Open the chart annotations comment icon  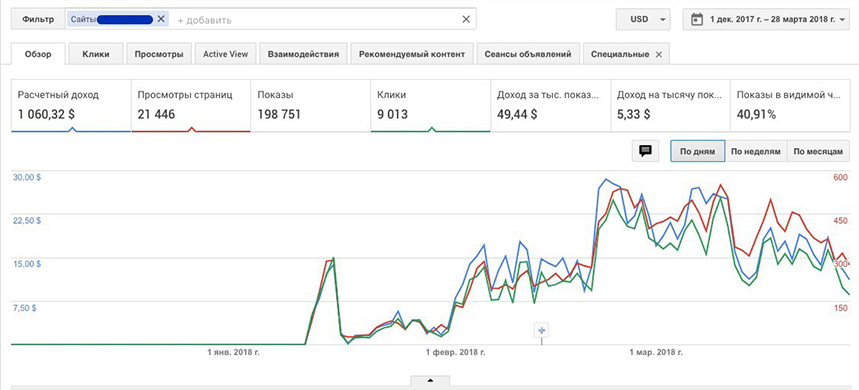[645, 151]
